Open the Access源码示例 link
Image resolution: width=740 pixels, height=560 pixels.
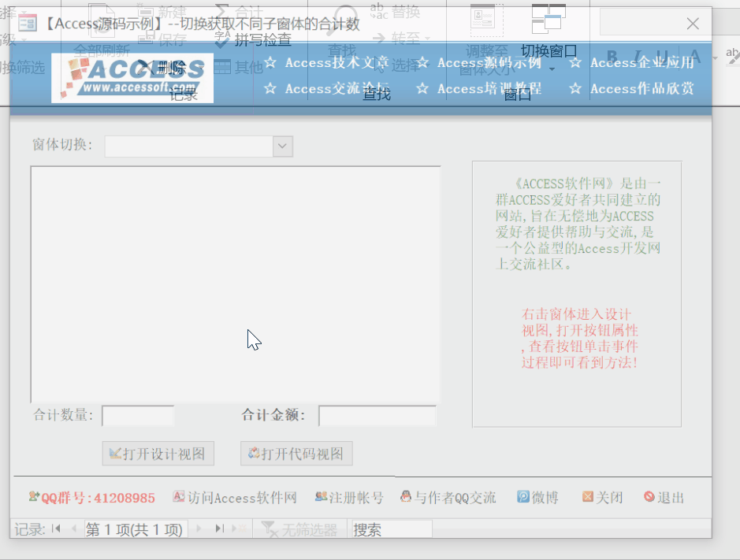[489, 63]
